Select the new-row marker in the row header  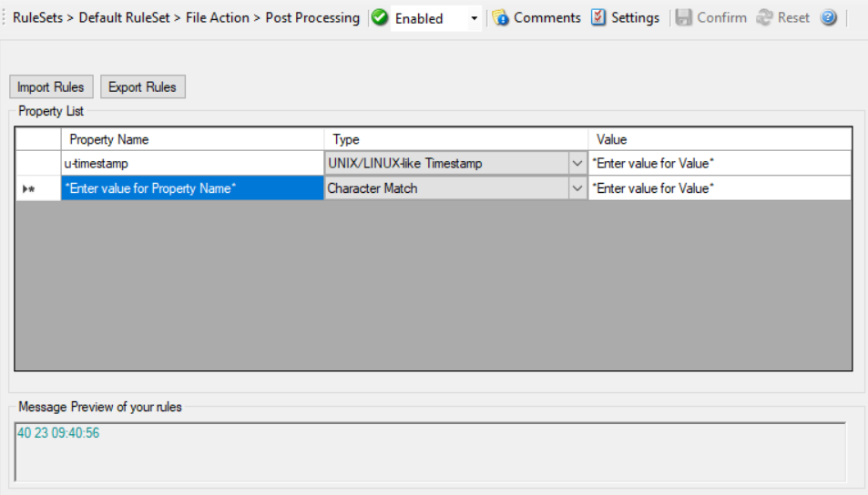click(x=29, y=188)
